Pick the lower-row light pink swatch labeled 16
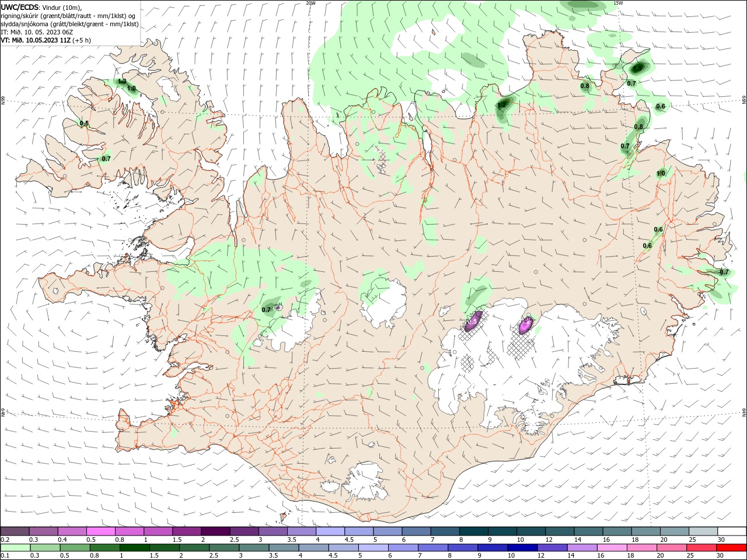 pos(611,548)
